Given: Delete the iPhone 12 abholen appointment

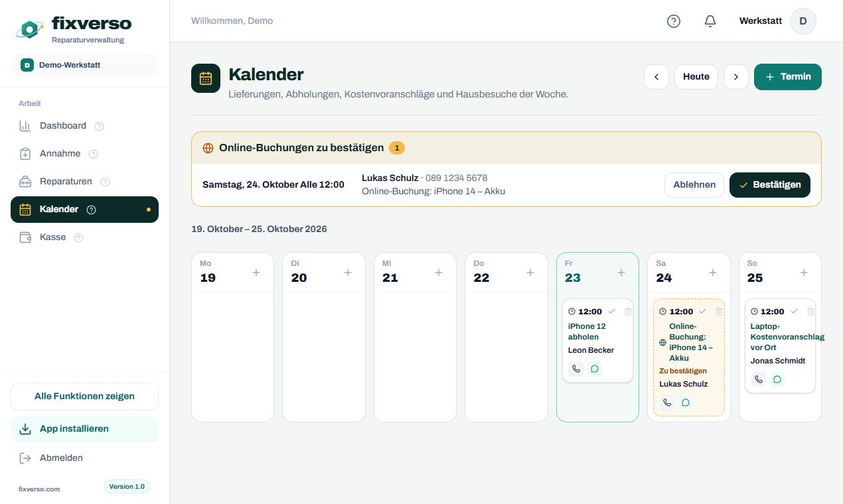Looking at the screenshot, I should point(628,311).
